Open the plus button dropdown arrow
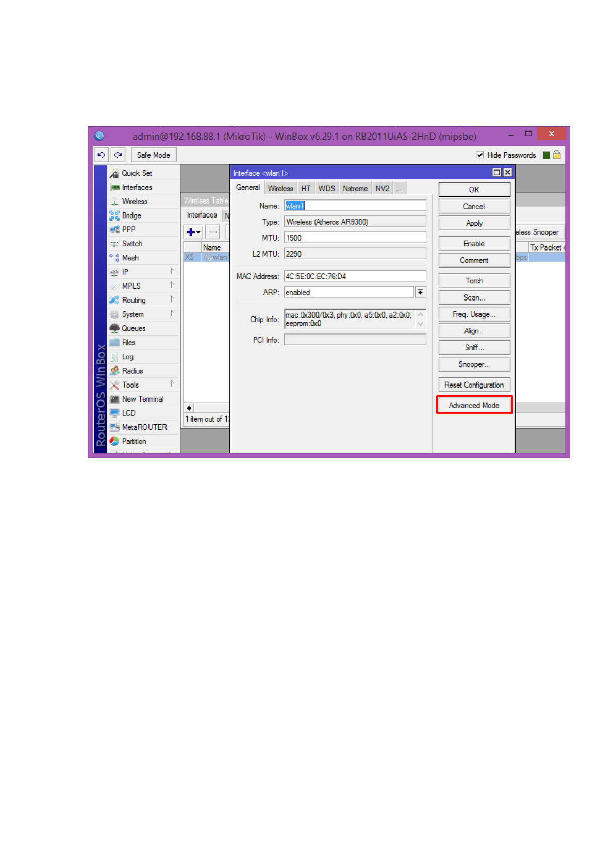Image resolution: width=614 pixels, height=868 pixels. [x=198, y=232]
